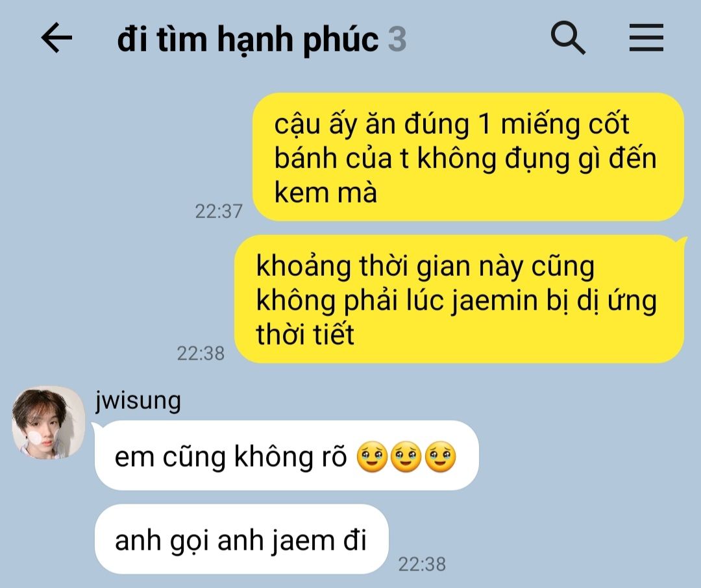This screenshot has width=701, height=588.
Task: Select the "cậu ấy ăn đúng 1 miếng" message bubble
Action: point(468,157)
